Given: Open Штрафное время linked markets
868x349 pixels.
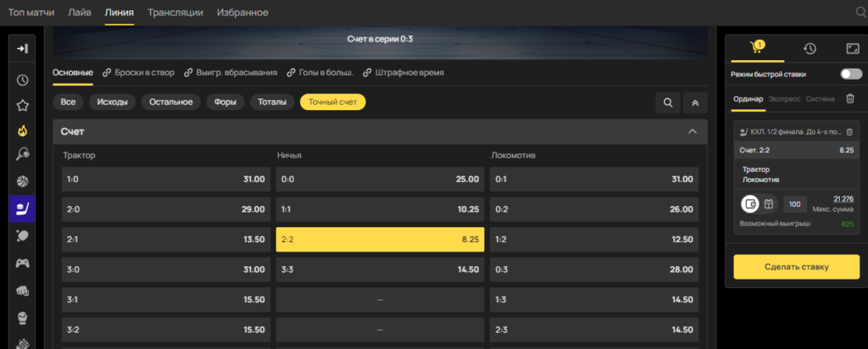Looking at the screenshot, I should (x=403, y=73).
